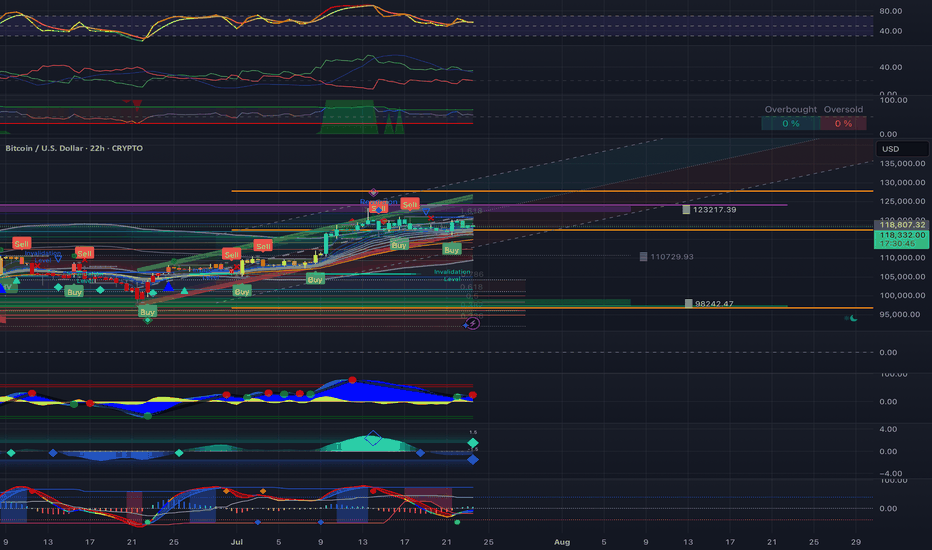This screenshot has width=932, height=550.
Task: Click the green 118,332.00 countdown price label
Action: tap(902, 239)
